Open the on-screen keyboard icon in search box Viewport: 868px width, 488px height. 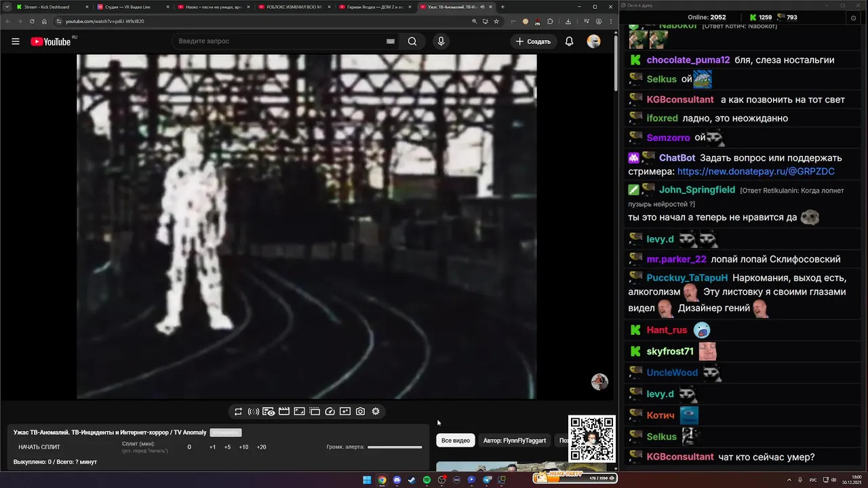391,41
